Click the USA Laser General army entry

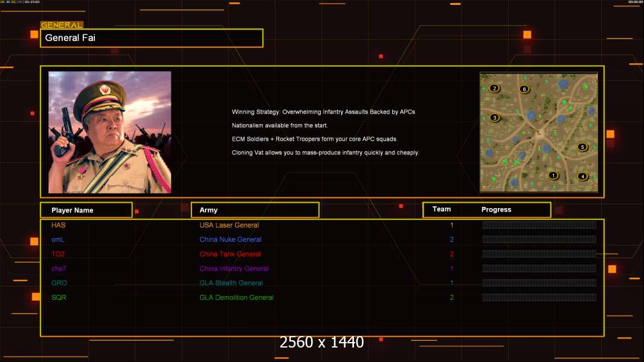tap(229, 225)
